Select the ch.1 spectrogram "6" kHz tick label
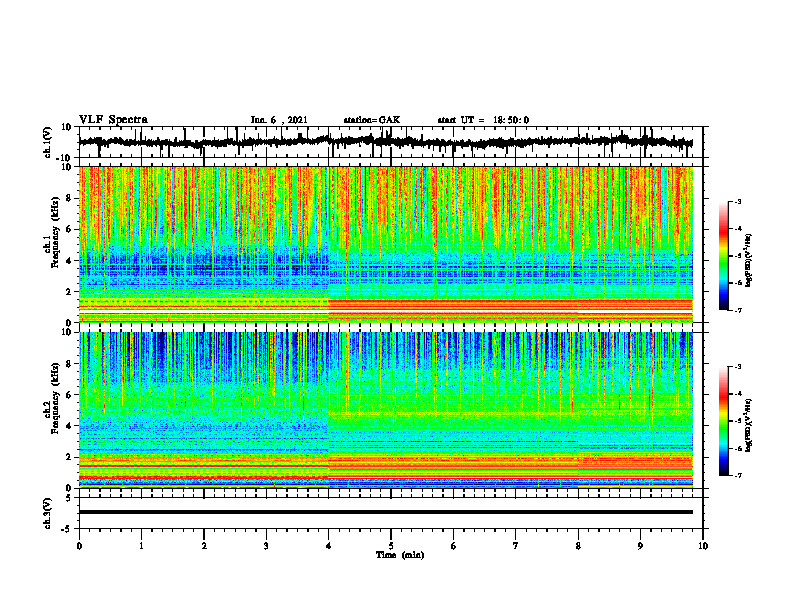The image size is (792, 612). coord(69,229)
